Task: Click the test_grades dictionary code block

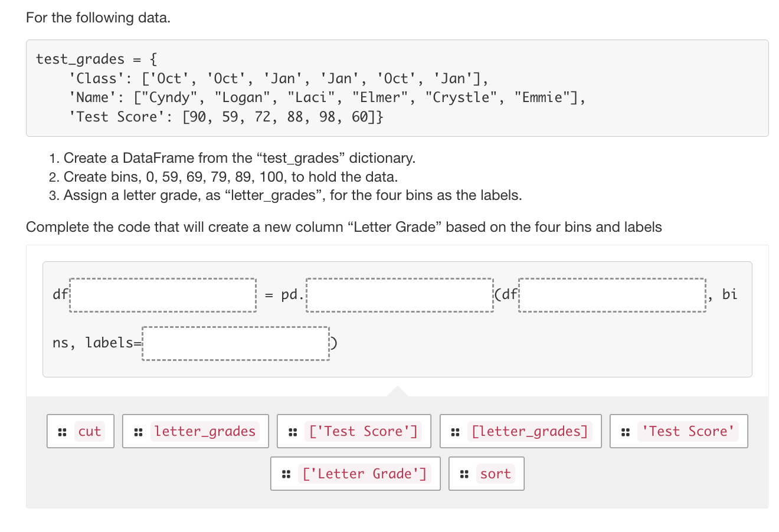Action: click(397, 88)
